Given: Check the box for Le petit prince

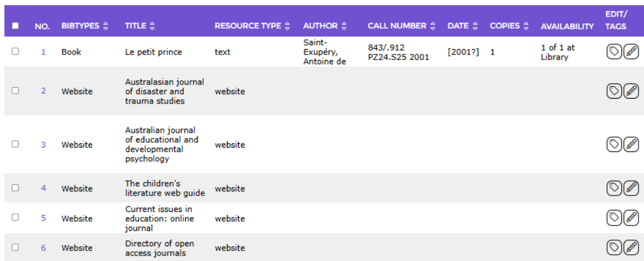Looking at the screenshot, I should (x=15, y=51).
